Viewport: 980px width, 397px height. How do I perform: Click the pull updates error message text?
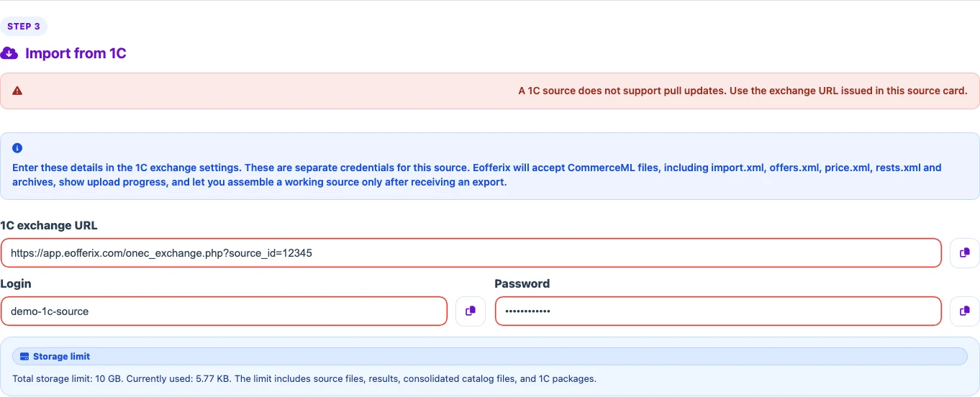(743, 91)
